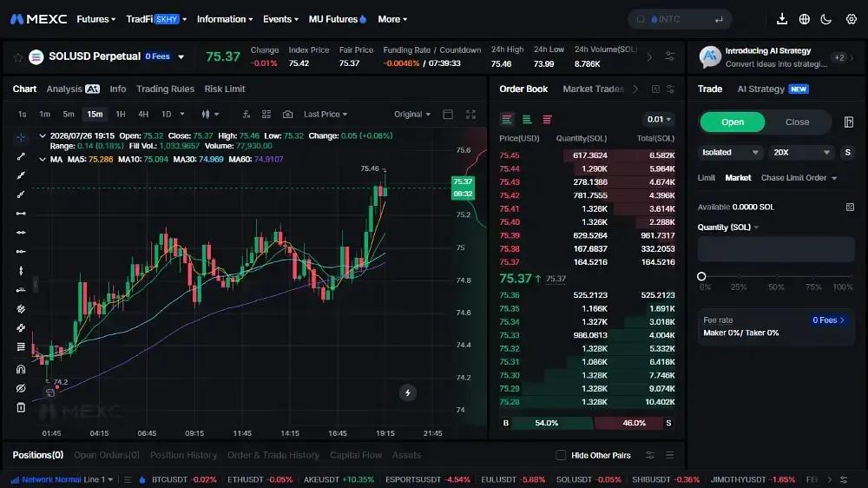868x488 pixels.
Task: Switch to the Trading Rules tab
Action: pos(165,89)
